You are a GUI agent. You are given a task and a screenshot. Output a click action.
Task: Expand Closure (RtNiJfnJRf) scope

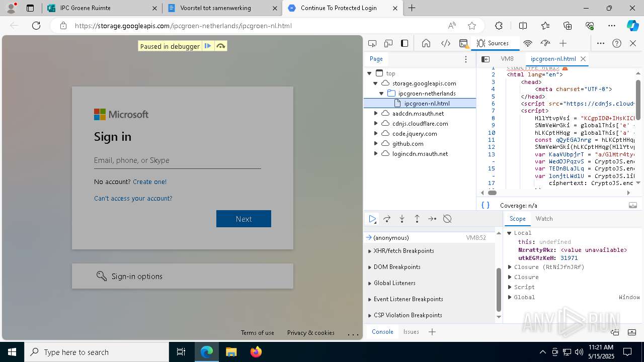[509, 267]
